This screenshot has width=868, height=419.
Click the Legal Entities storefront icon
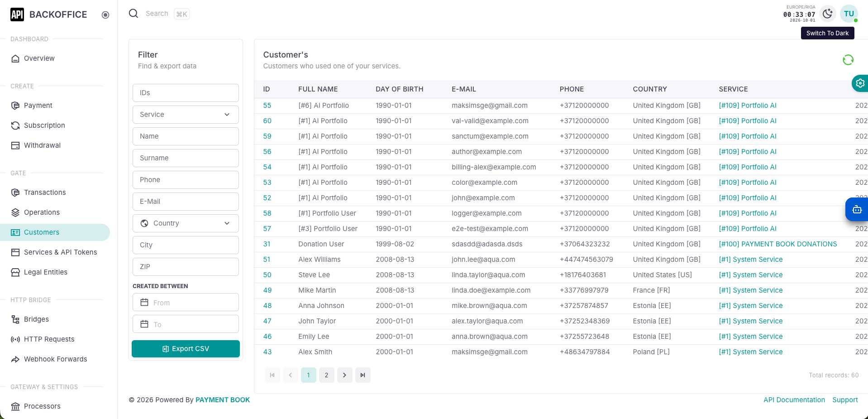click(x=15, y=272)
